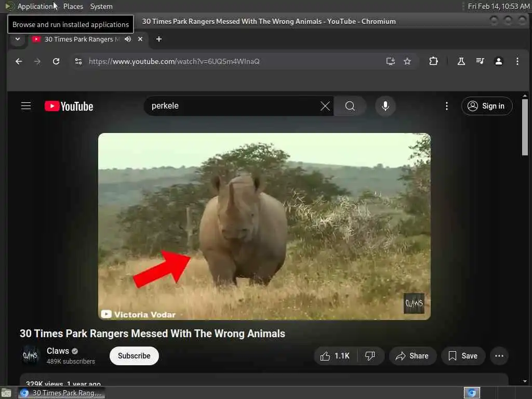Select the 30 Times Park Rangers tab
The image size is (532, 399).
89,39
